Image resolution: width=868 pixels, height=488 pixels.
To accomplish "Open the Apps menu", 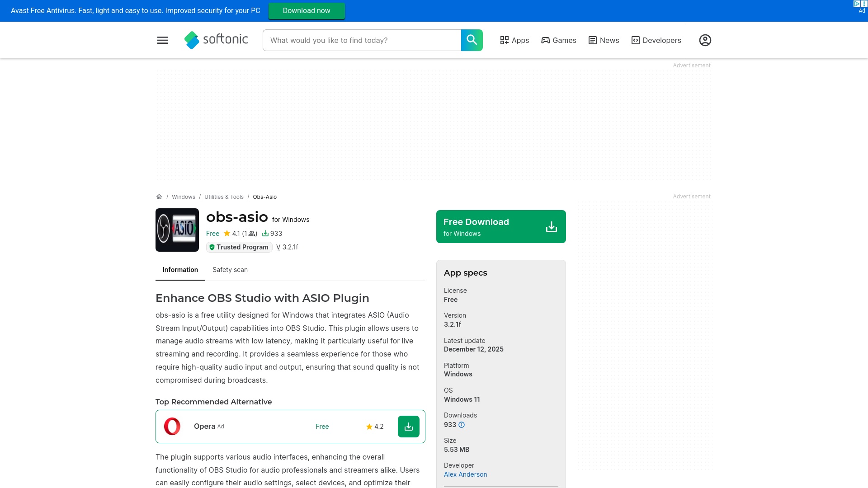I will point(514,40).
